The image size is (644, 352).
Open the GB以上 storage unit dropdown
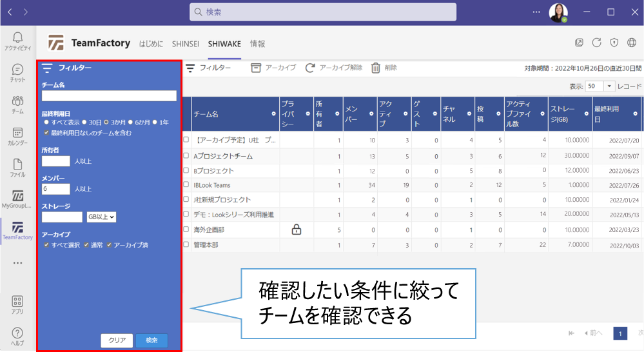[101, 217]
